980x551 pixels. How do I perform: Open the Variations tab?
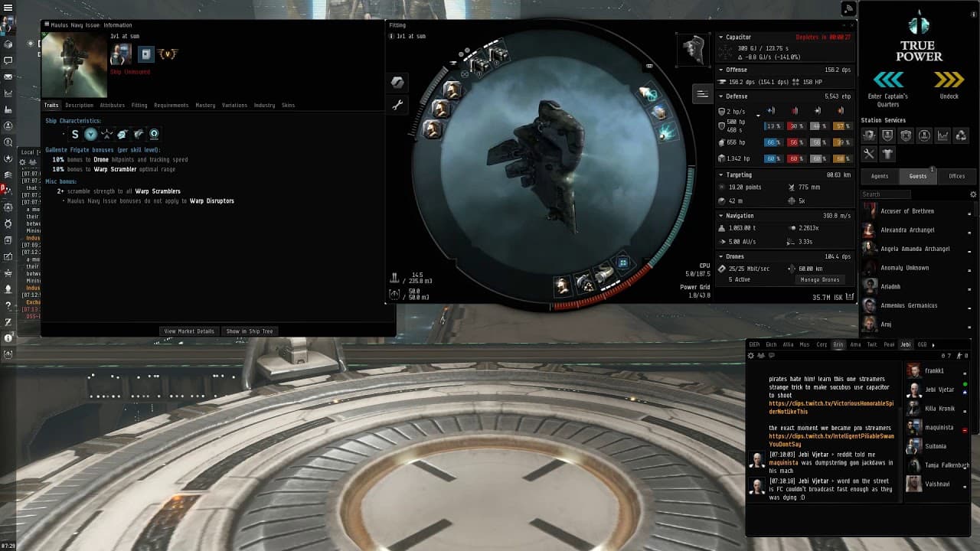234,106
